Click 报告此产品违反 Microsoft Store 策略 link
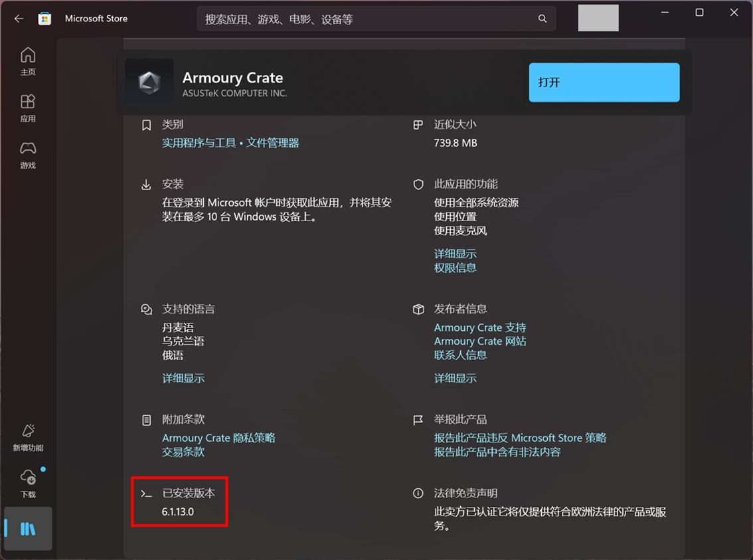 [x=520, y=438]
